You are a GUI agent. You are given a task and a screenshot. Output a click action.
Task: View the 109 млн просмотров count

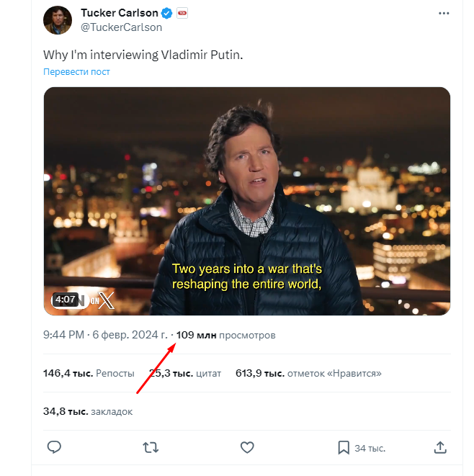(225, 335)
